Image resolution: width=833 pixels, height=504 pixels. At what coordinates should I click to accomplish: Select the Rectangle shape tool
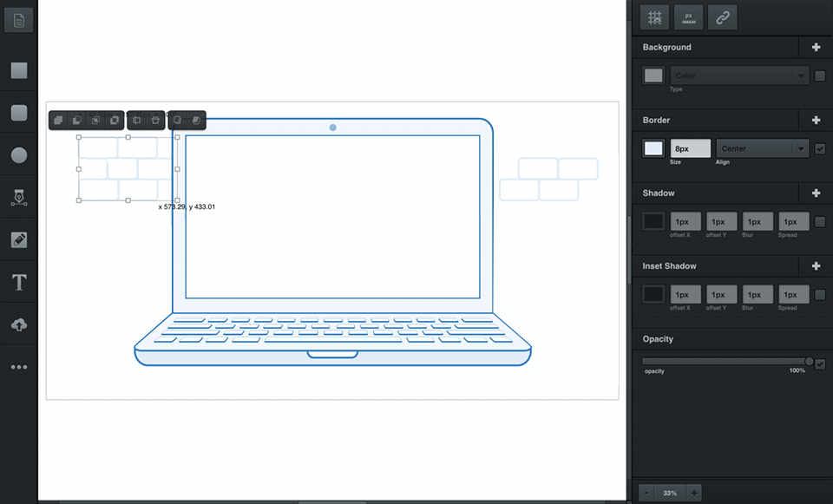pos(18,70)
